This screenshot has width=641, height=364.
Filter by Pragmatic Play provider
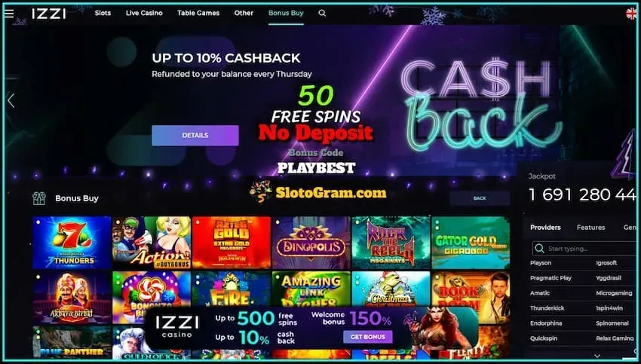click(551, 278)
